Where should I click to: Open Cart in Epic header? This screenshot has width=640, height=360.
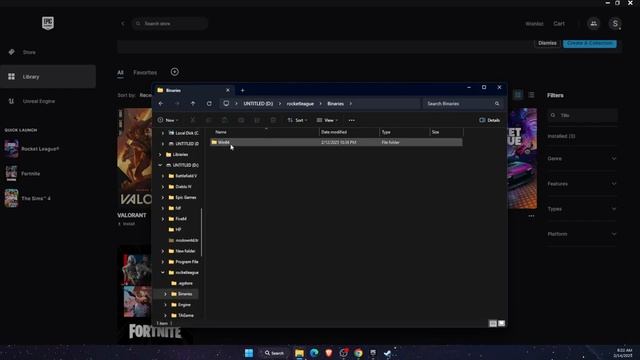[559, 24]
